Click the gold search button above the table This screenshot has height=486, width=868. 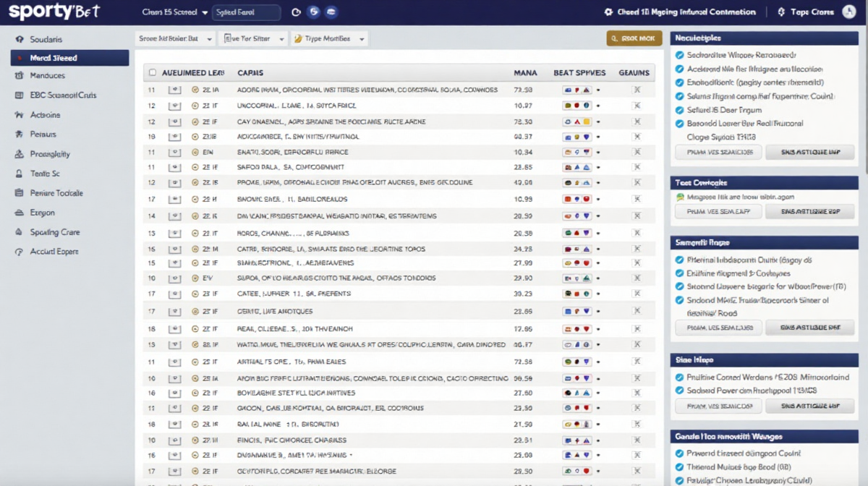click(x=634, y=38)
